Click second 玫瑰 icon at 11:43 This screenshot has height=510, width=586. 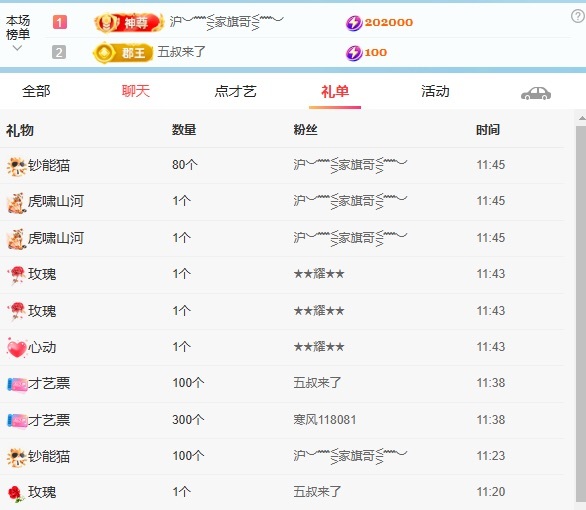(x=16, y=312)
